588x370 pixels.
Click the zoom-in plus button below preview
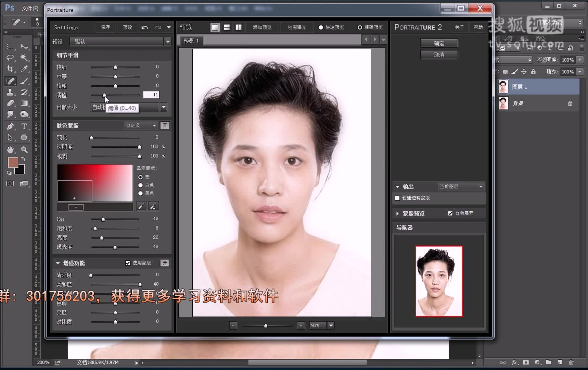point(301,325)
